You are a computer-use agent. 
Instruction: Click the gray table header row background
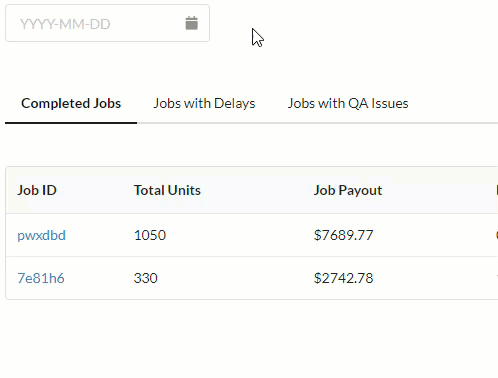(252, 190)
